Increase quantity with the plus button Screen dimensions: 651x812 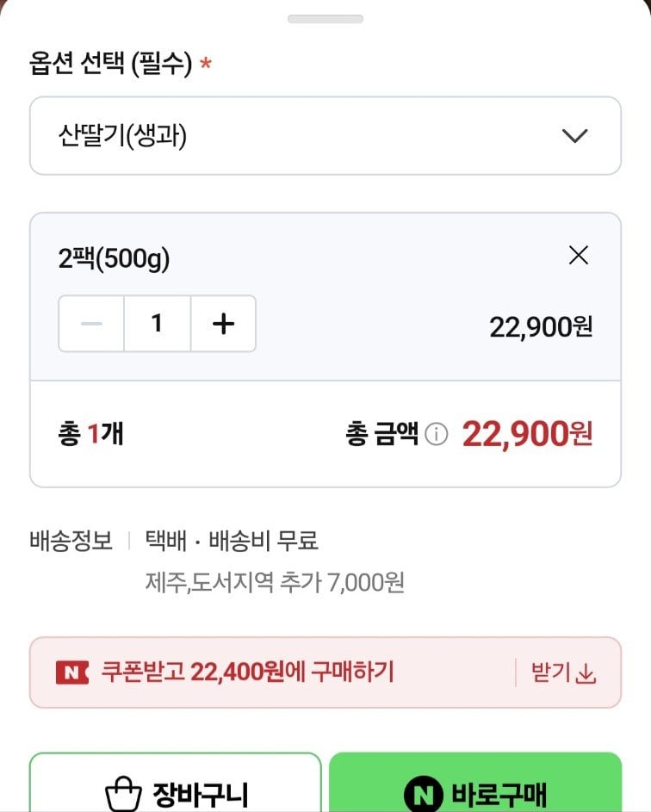223,324
